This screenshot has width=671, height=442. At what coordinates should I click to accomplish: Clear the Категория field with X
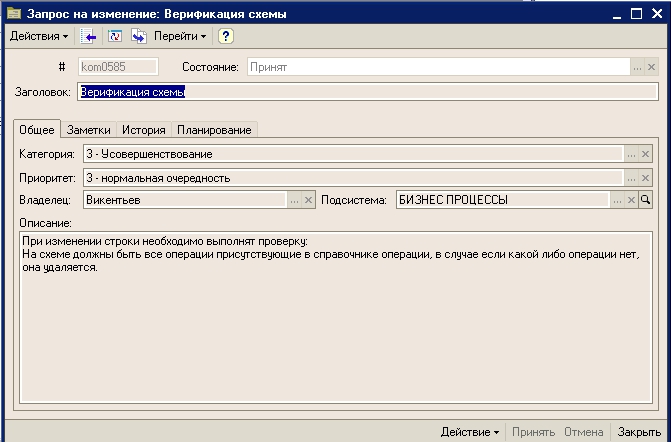pos(645,154)
